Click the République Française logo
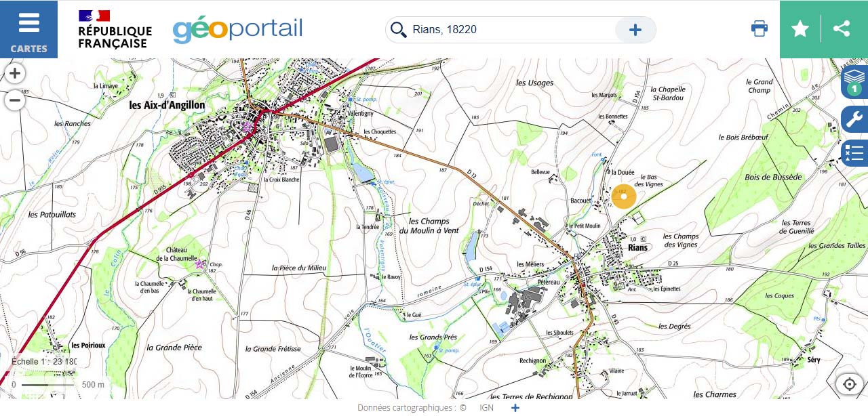This screenshot has height=416, width=868. pyautogui.click(x=115, y=30)
